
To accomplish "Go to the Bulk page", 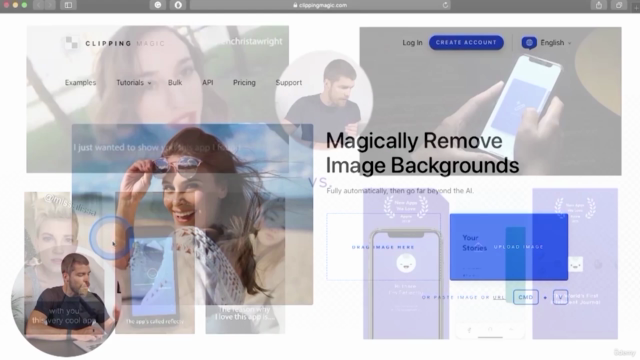I will coord(175,82).
